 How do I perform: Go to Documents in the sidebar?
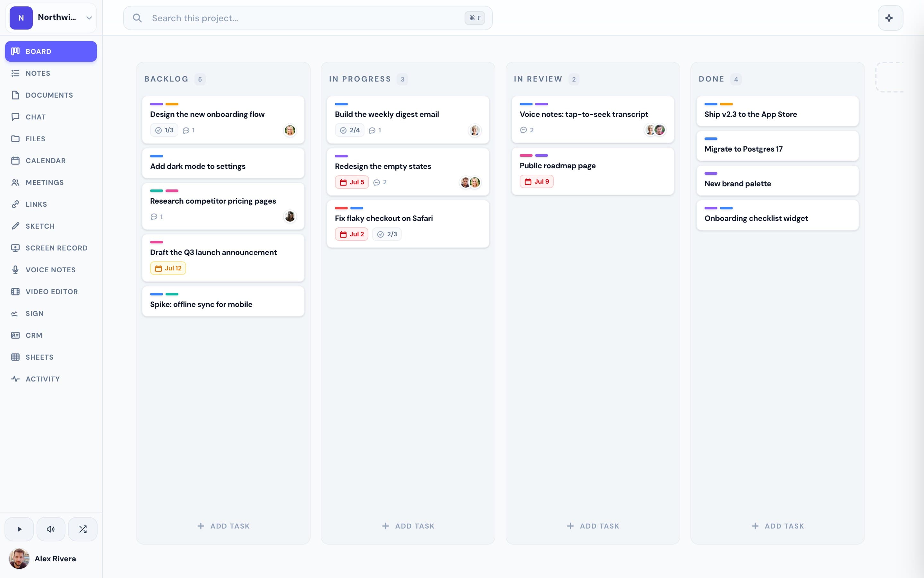[x=51, y=95]
